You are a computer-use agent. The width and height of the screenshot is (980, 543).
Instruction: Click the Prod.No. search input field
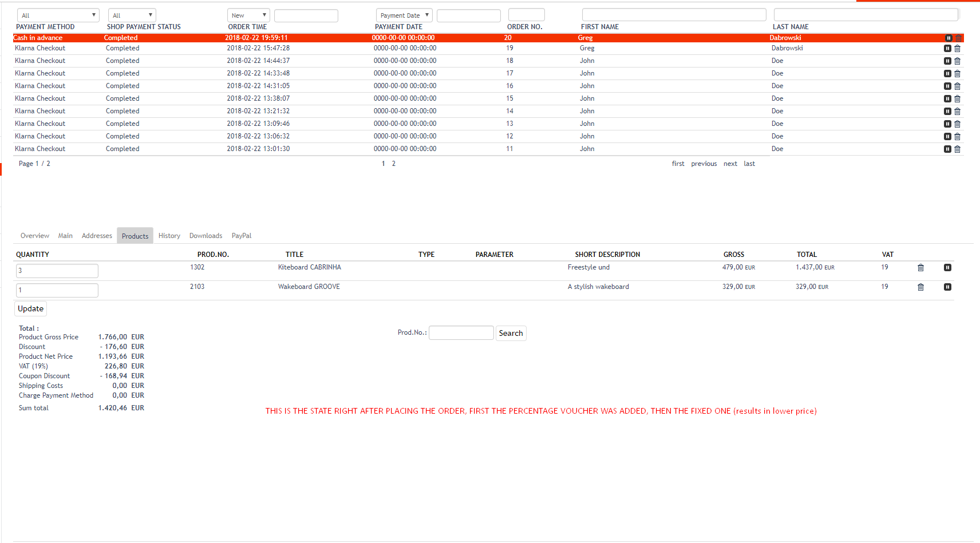pos(461,333)
